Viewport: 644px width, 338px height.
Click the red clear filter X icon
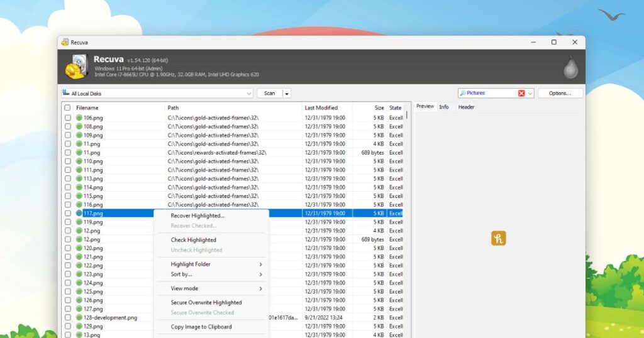[x=521, y=93]
